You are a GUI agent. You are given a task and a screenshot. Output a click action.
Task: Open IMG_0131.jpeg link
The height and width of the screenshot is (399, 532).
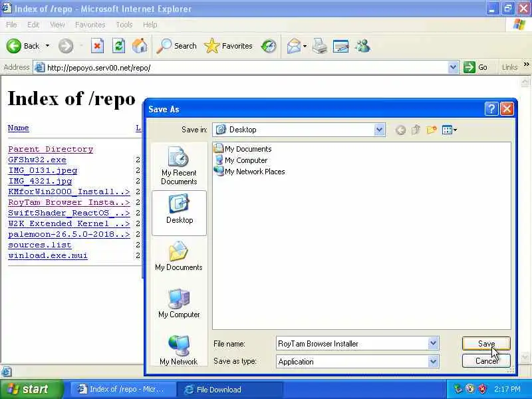[43, 170]
